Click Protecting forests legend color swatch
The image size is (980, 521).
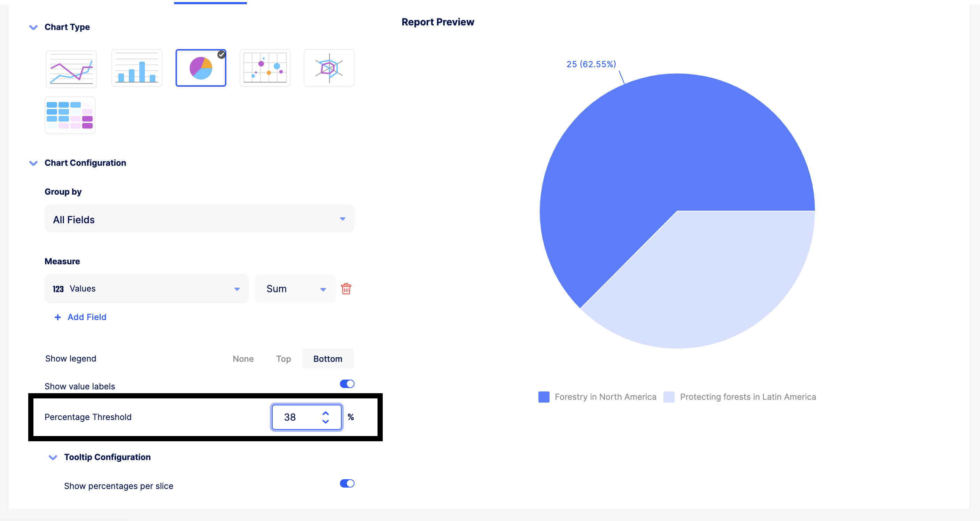point(669,397)
